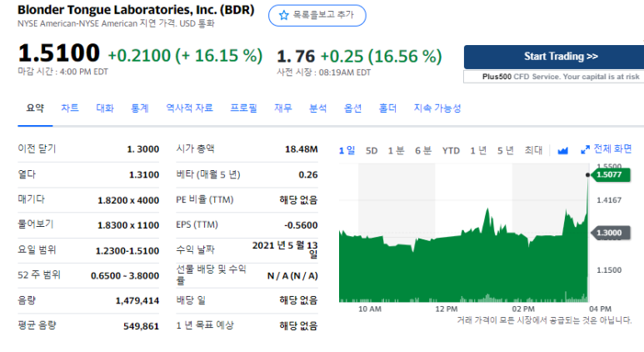Viewport: 644px width, 352px height.
Task: Select the 1년 chart range
Action: pyautogui.click(x=478, y=150)
